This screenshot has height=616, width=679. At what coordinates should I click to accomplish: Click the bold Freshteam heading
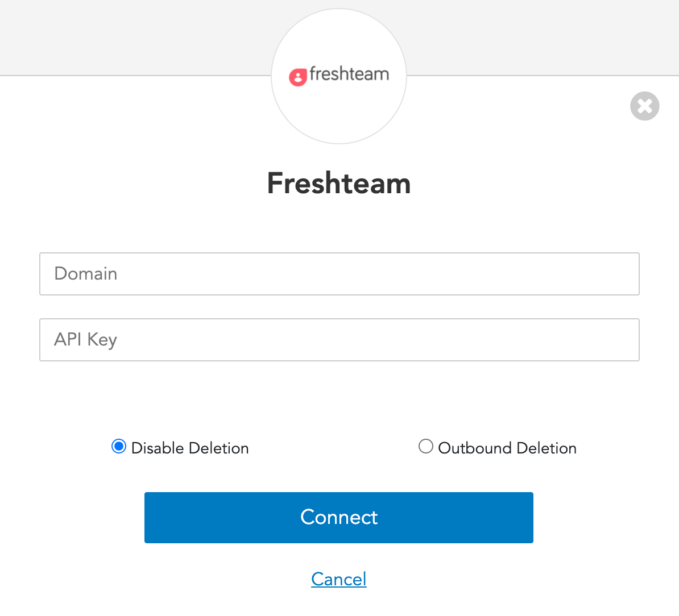339,184
